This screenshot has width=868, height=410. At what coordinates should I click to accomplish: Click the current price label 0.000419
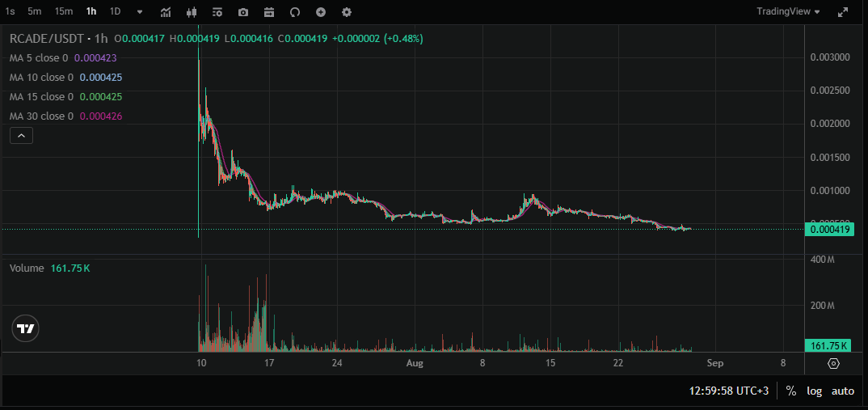(x=829, y=230)
